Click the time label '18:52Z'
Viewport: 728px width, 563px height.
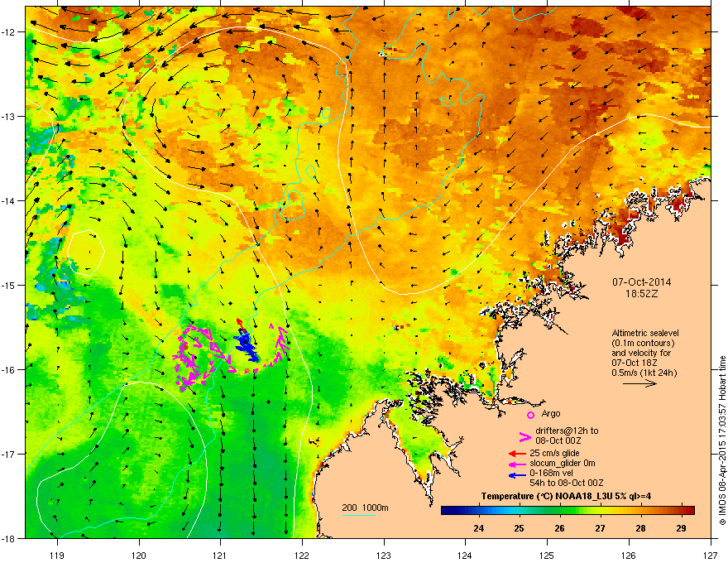[641, 294]
